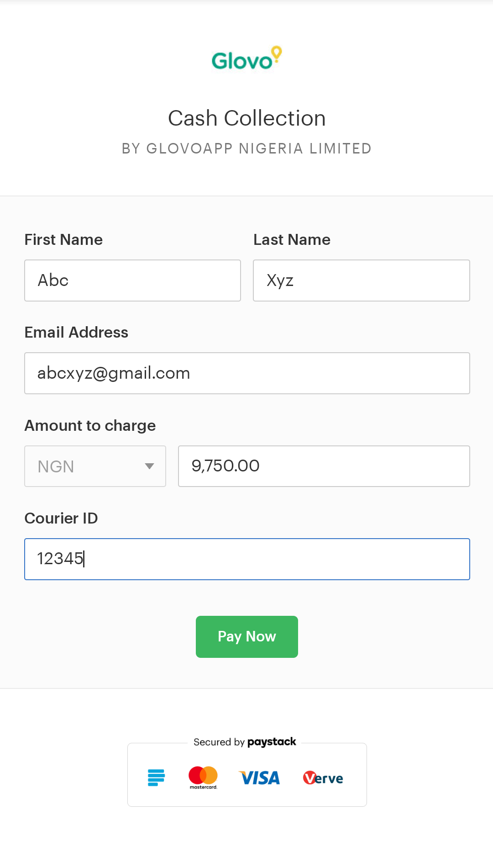The width and height of the screenshot is (493, 868).
Task: Click the amount field showing 9,750.00
Action: 324,466
